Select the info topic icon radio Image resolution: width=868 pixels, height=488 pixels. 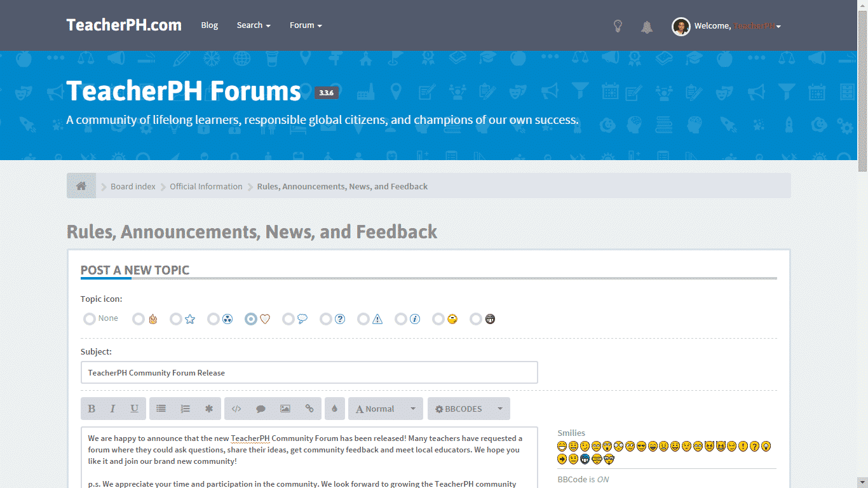[x=401, y=319]
